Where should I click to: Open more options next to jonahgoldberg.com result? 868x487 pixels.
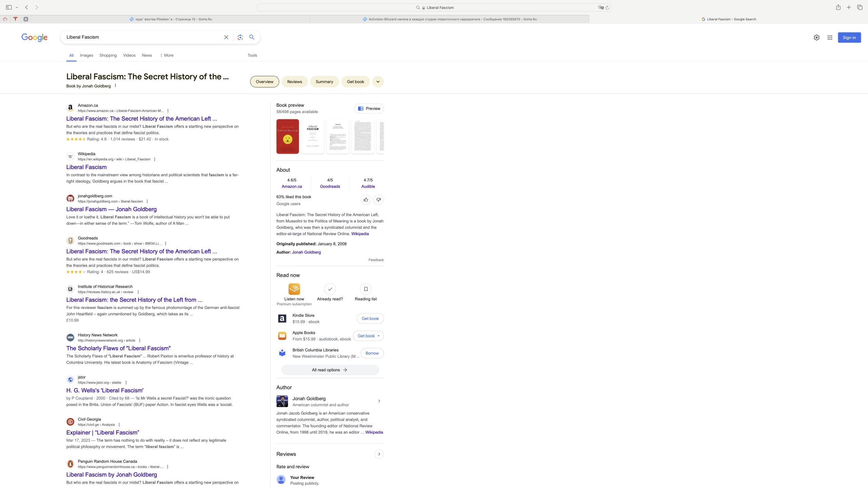pos(147,201)
